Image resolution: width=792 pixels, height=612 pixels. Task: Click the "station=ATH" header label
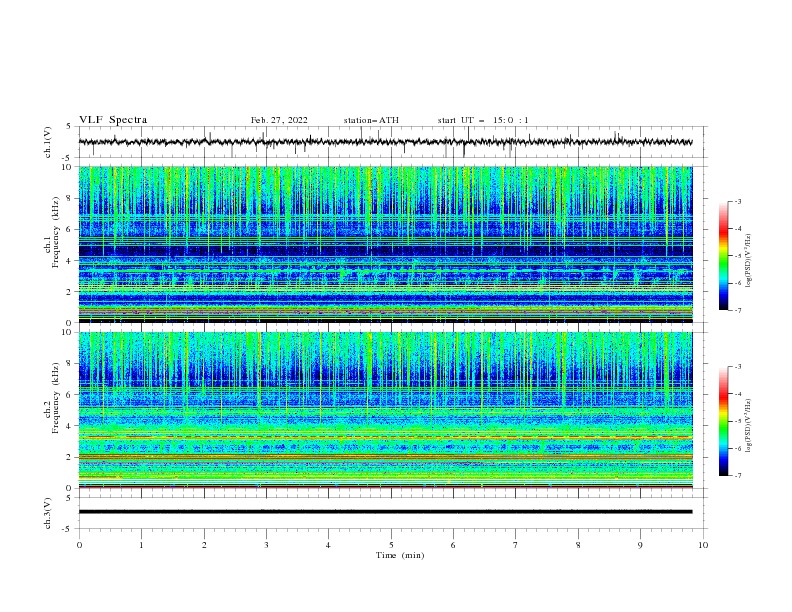pos(371,120)
